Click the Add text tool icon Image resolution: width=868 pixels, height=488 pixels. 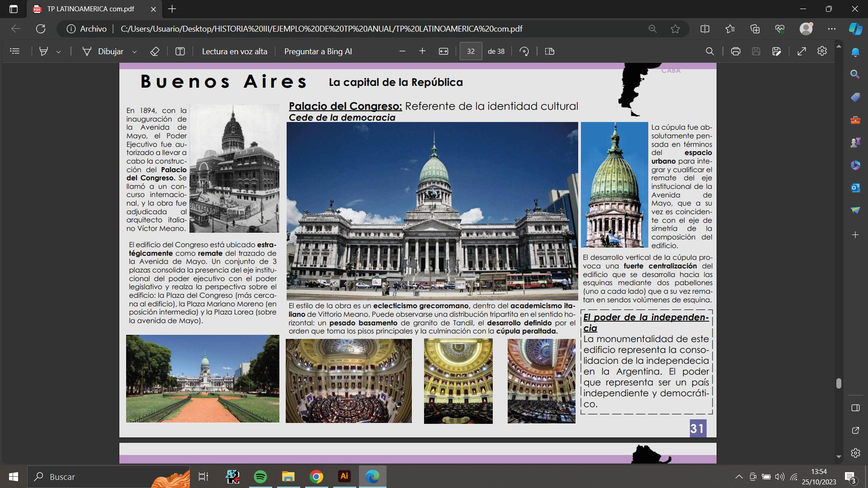pyautogui.click(x=180, y=52)
